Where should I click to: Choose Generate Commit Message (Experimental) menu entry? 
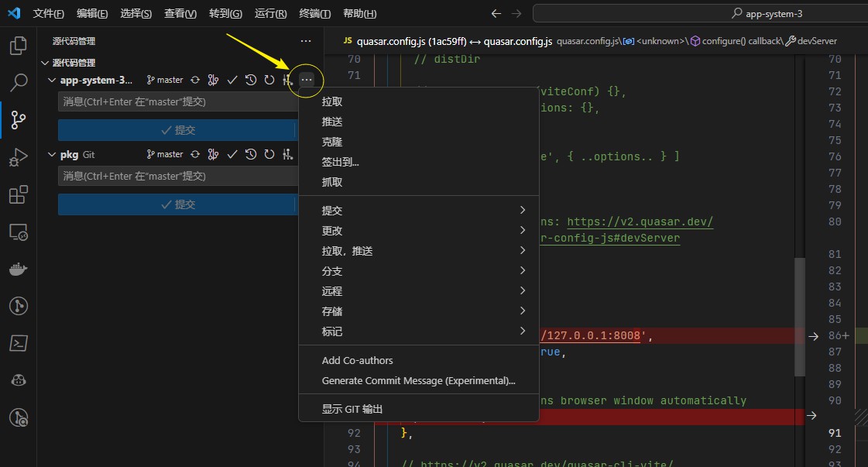418,380
